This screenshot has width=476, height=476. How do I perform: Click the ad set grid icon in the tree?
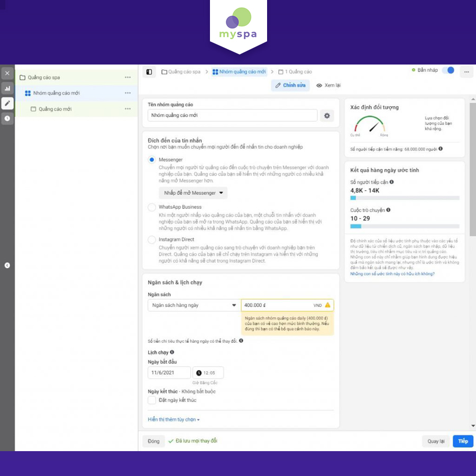point(28,93)
